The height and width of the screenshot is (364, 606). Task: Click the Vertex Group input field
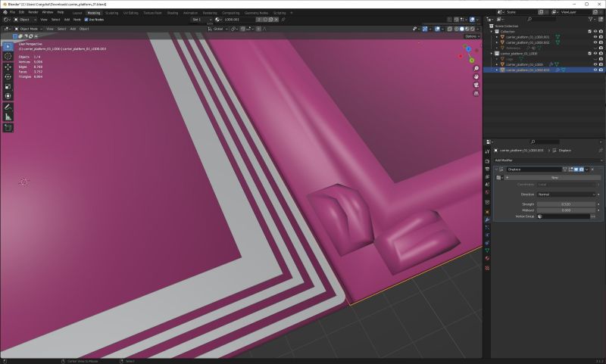(x=564, y=216)
